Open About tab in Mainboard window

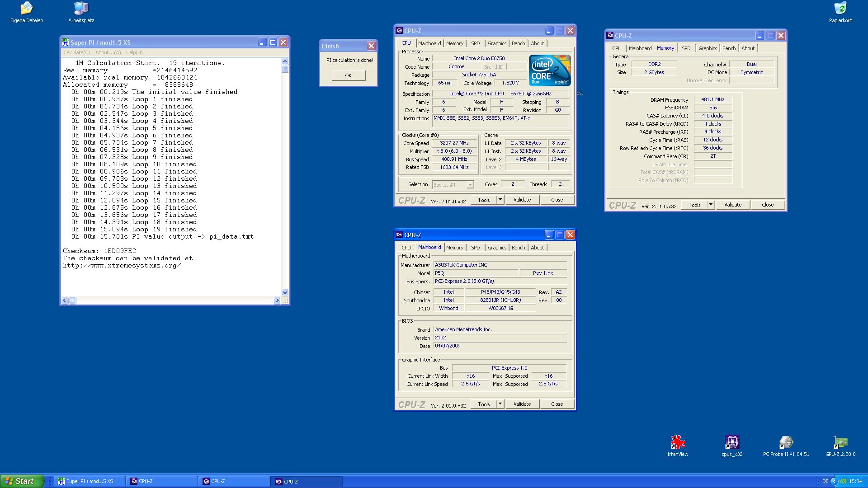click(x=538, y=248)
